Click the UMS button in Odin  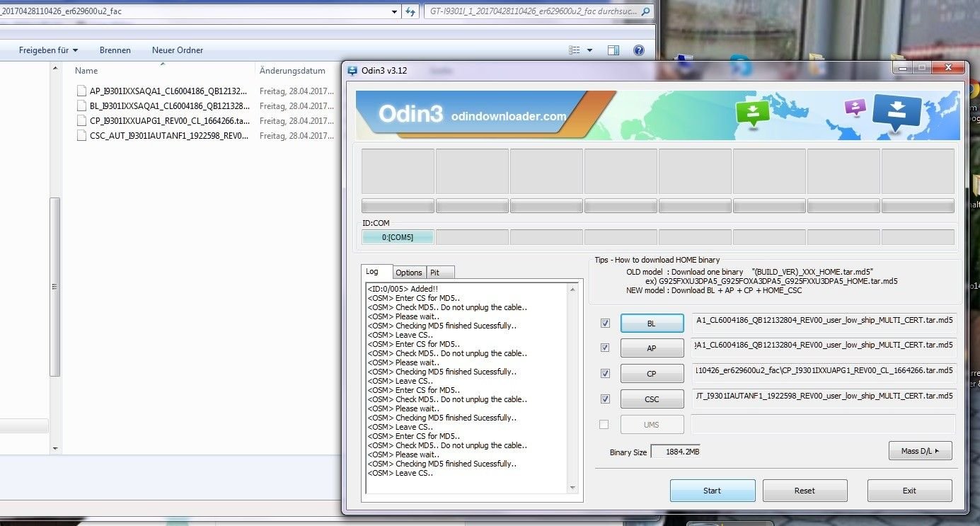(x=652, y=425)
